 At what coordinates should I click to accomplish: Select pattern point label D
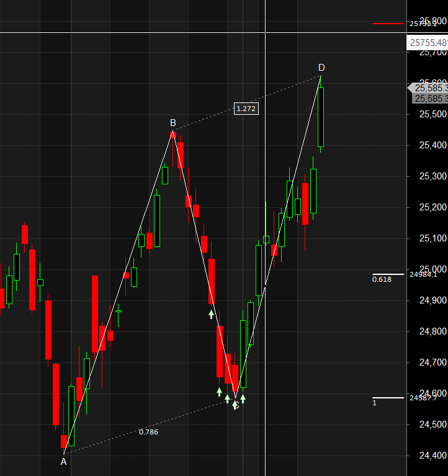pyautogui.click(x=321, y=68)
